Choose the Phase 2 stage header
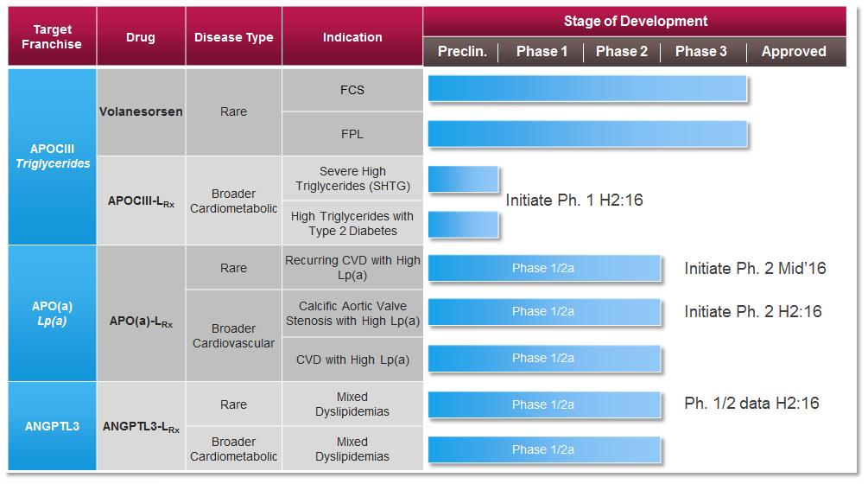This screenshot has height=484, width=868. [x=622, y=51]
